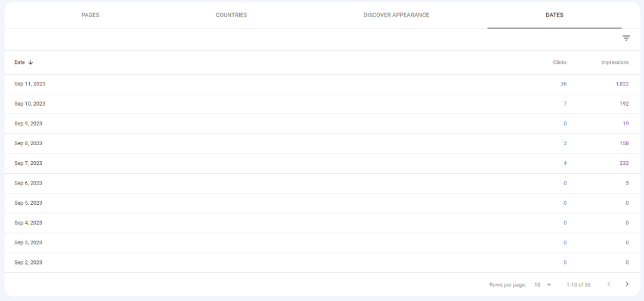Click the 158 impressions value

pos(624,143)
